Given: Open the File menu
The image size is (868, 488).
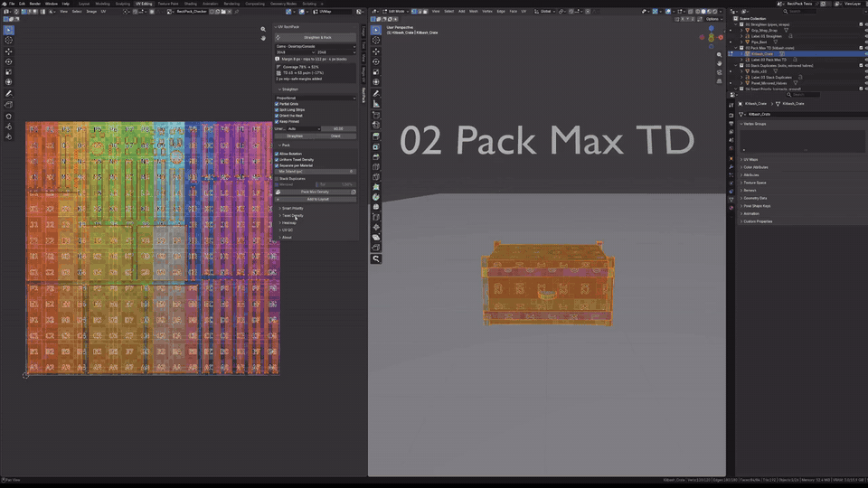Looking at the screenshot, I should click(12, 4).
